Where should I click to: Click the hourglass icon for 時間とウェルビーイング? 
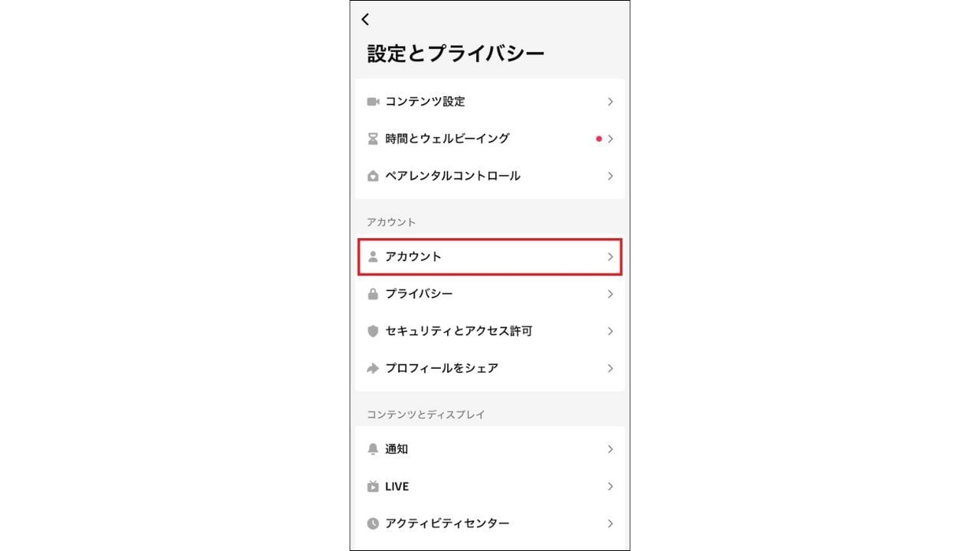[372, 139]
